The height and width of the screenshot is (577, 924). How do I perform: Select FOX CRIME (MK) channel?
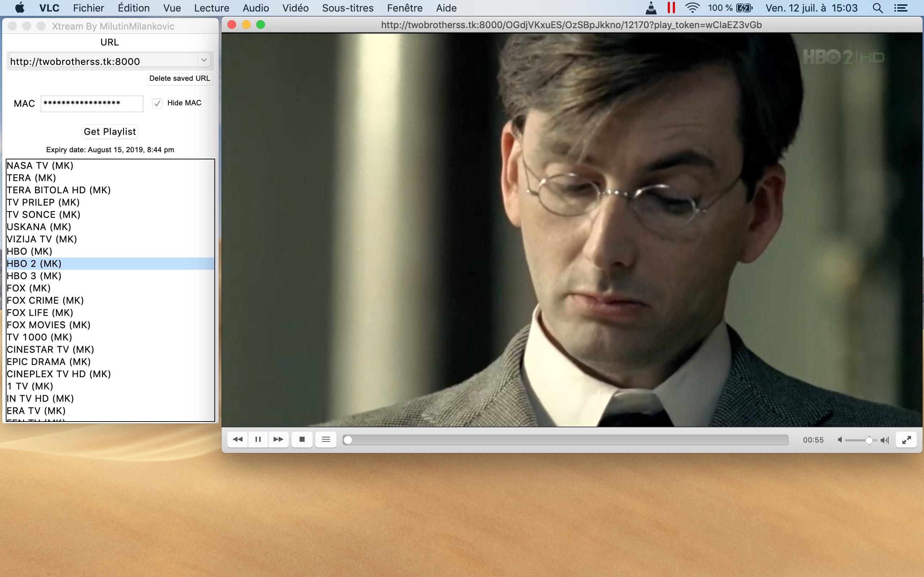pos(45,300)
